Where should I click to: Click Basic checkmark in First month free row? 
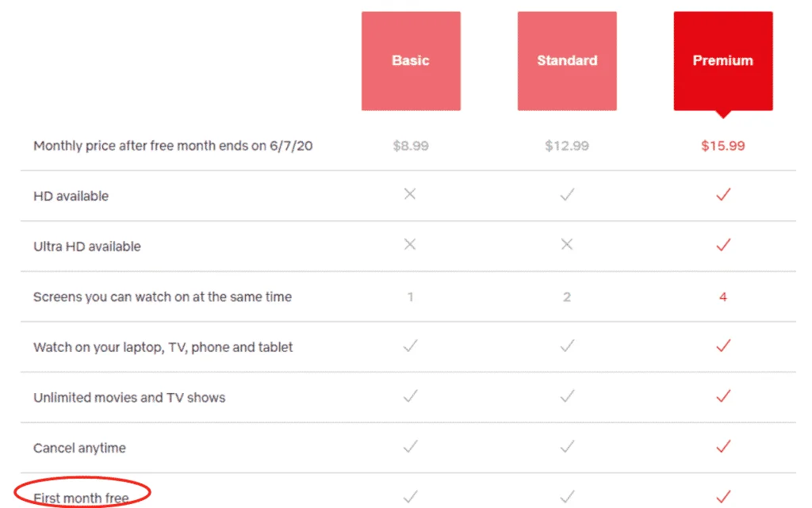(411, 497)
